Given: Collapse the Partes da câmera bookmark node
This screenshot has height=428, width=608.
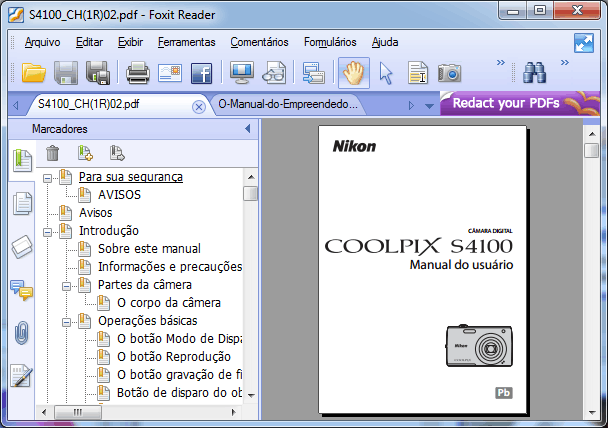Looking at the screenshot, I should 66,286.
